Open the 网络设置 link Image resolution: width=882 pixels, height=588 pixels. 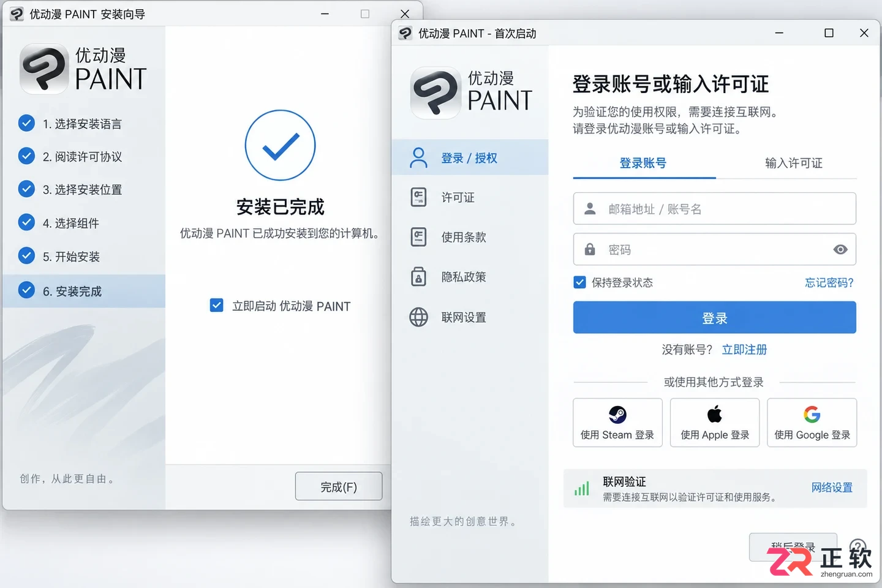[x=832, y=488]
